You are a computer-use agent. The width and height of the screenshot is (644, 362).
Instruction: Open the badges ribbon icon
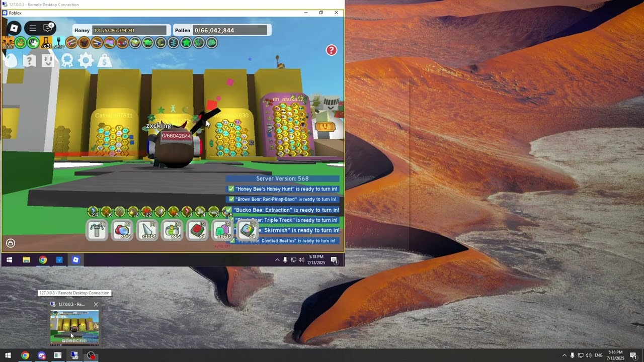(67, 61)
